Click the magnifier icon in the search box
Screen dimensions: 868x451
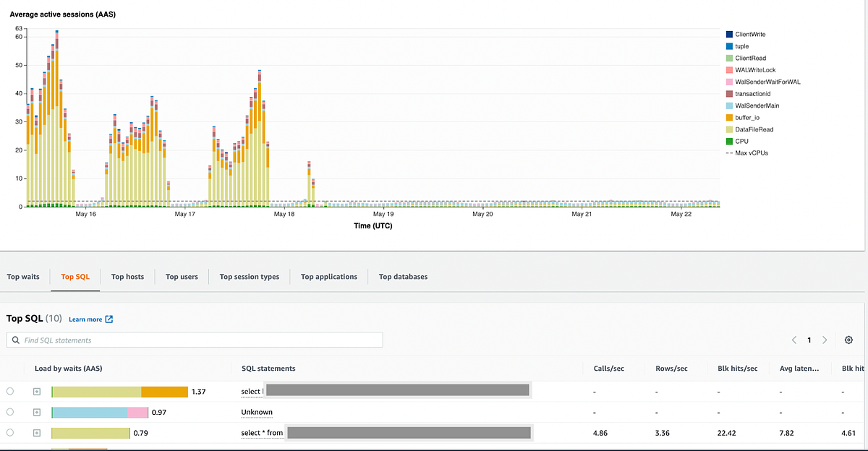pyautogui.click(x=15, y=340)
